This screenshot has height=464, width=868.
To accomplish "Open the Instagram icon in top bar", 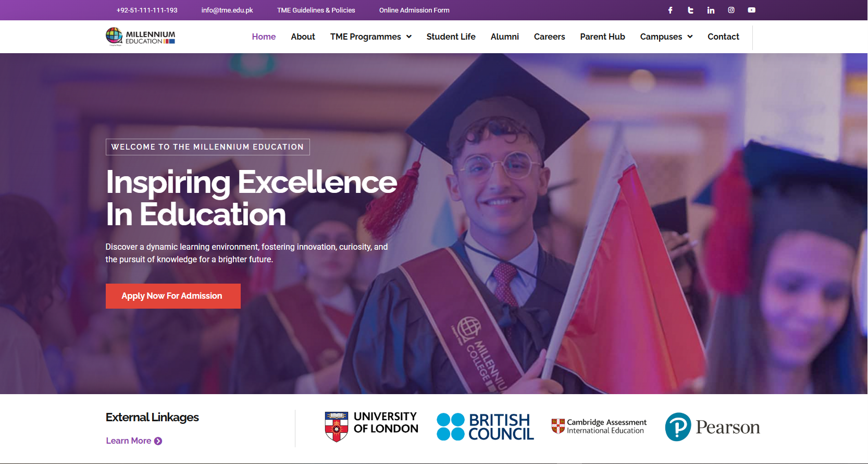I will point(731,10).
